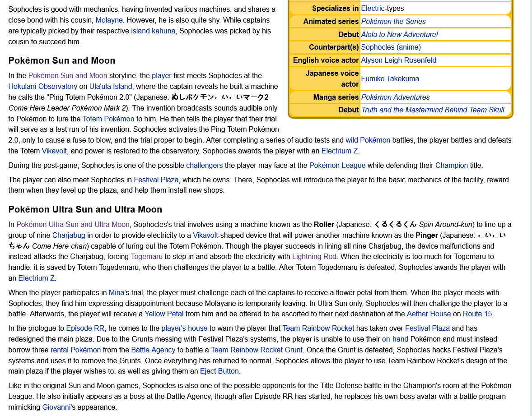This screenshot has height=416, width=532.
Task: Click Team Rainbow Rocket Grunt link
Action: [257, 350]
